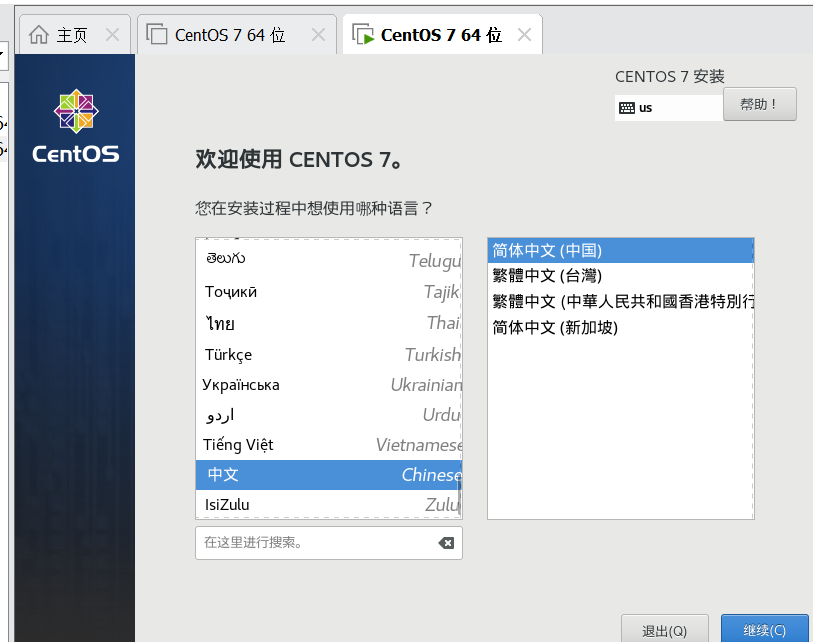Select the running CentOS 7 64 位 tab
The height and width of the screenshot is (642, 813).
pos(441,35)
